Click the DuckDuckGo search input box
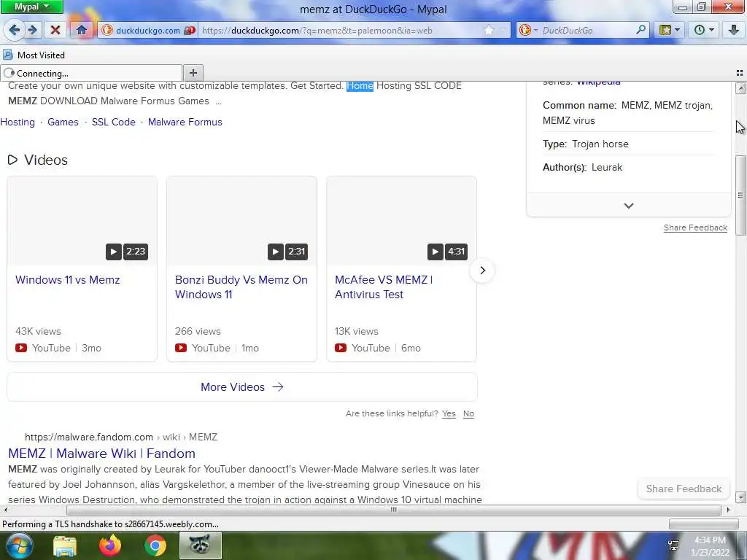Image resolution: width=747 pixels, height=560 pixels. point(587,30)
